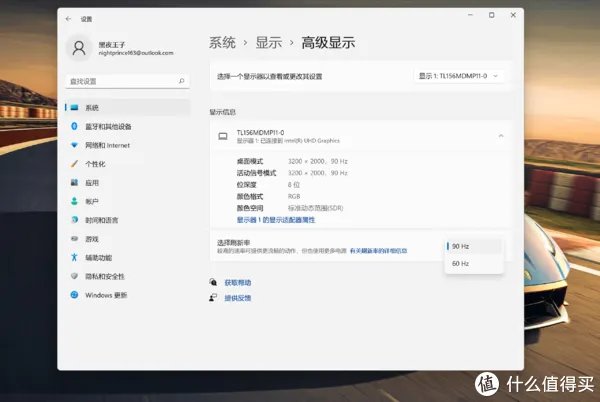The image size is (600, 402).
Task: Select 系统 in the sidebar
Action: tap(127, 107)
